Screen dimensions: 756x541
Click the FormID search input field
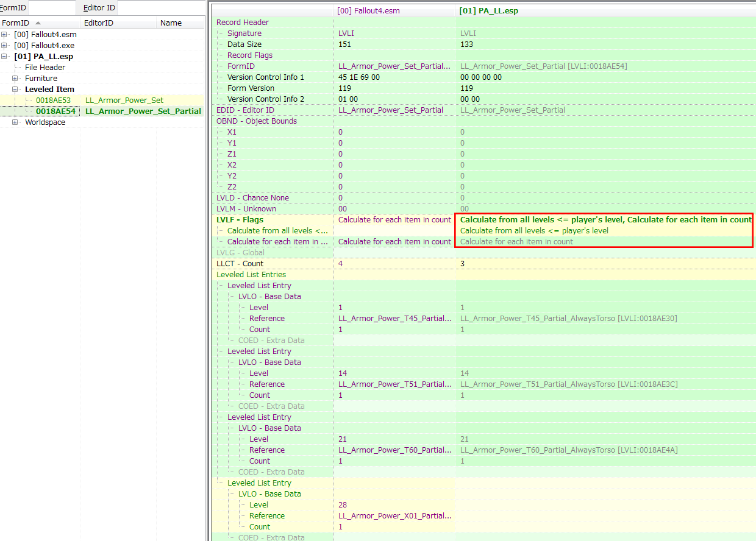52,8
